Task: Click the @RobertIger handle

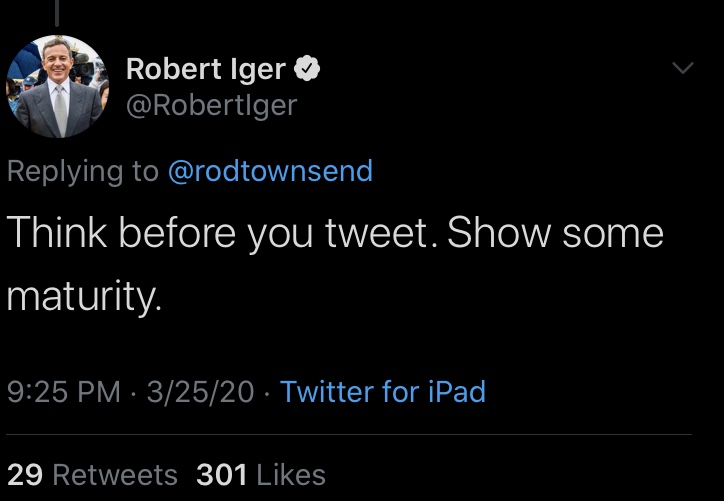Action: point(211,104)
